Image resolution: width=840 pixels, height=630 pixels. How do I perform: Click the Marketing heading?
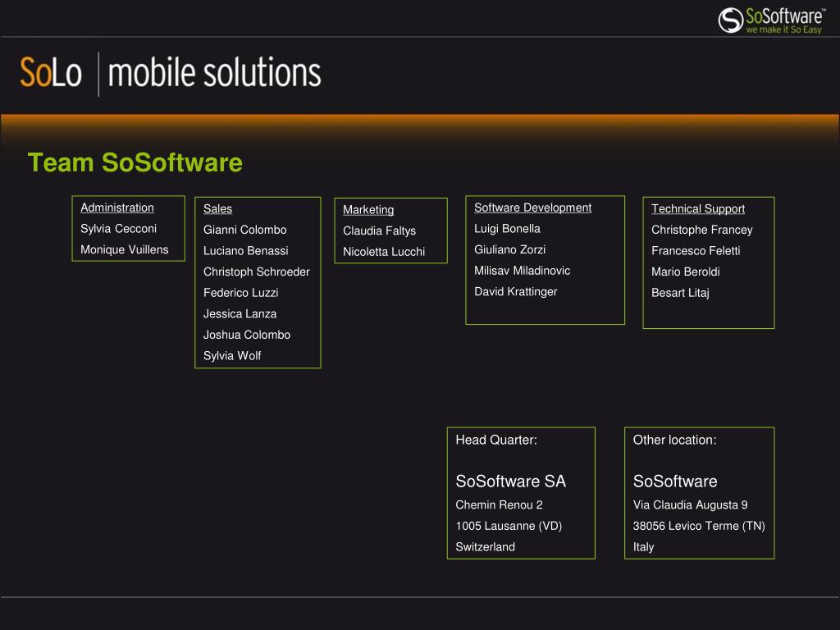point(368,210)
